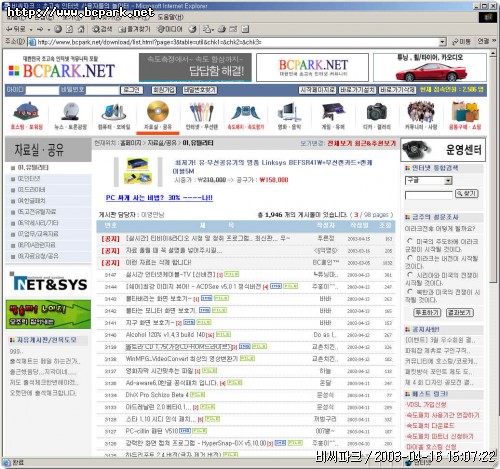This screenshot has width=500, height=469.
Task: Click the browser Stop button
Action: (58, 29)
